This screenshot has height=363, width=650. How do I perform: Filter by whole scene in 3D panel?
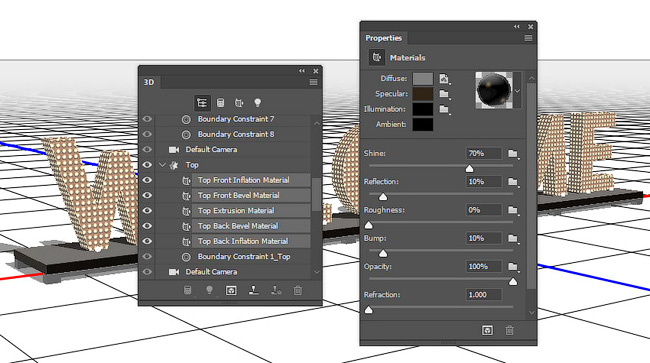coord(202,102)
